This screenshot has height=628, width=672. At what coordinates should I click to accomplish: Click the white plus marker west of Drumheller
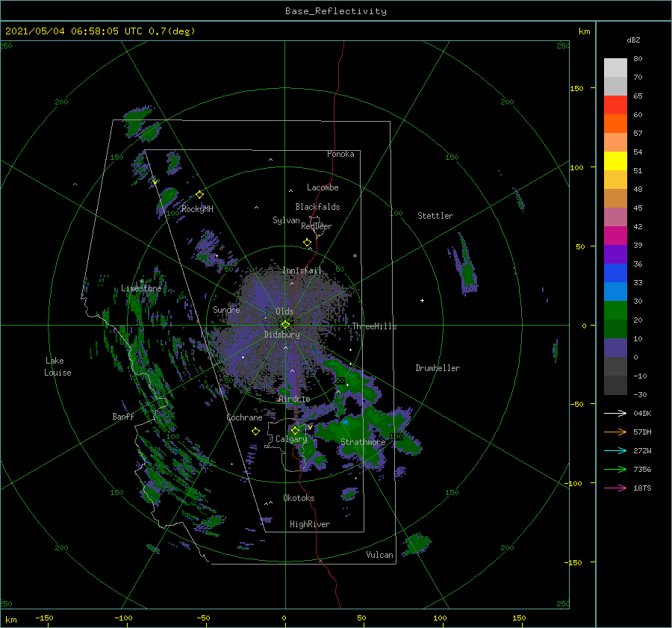point(422,300)
